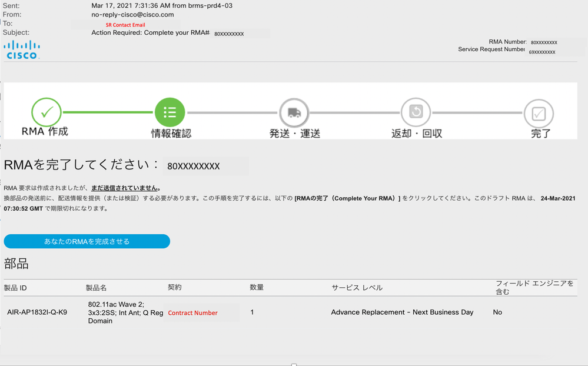Click the 契約 column header
Viewport: 588px width, 366px height.
pos(174,287)
